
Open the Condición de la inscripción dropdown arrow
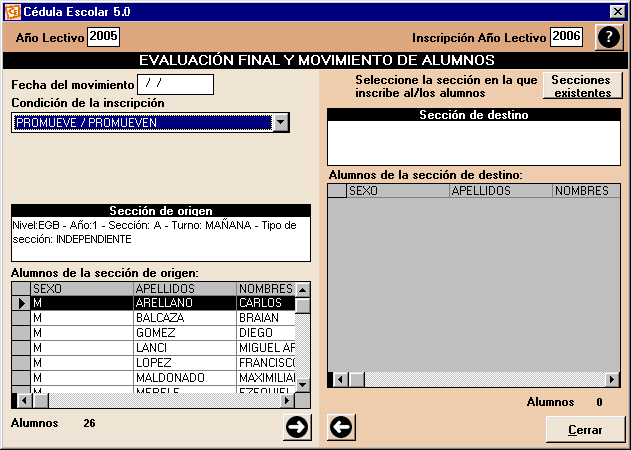click(x=281, y=122)
